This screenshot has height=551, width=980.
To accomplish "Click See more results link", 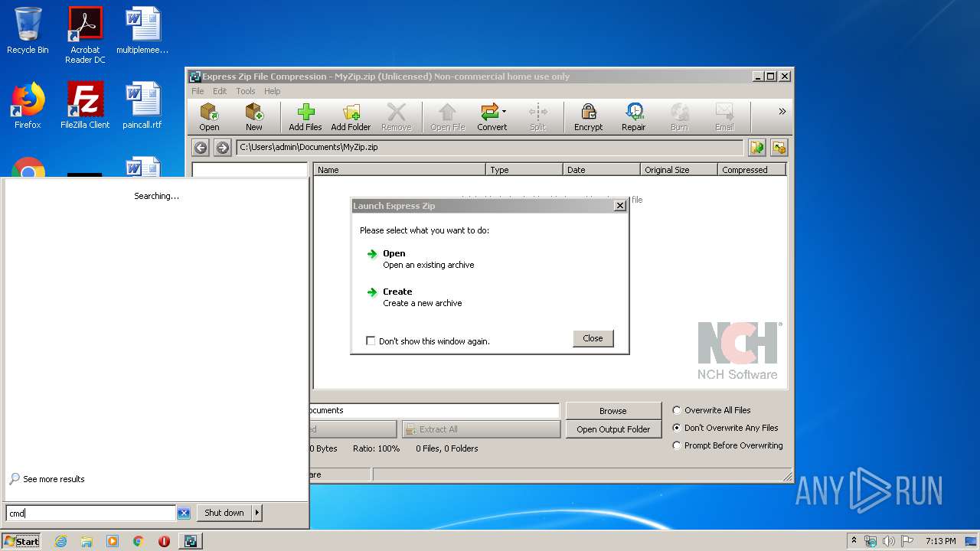I will pyautogui.click(x=47, y=479).
